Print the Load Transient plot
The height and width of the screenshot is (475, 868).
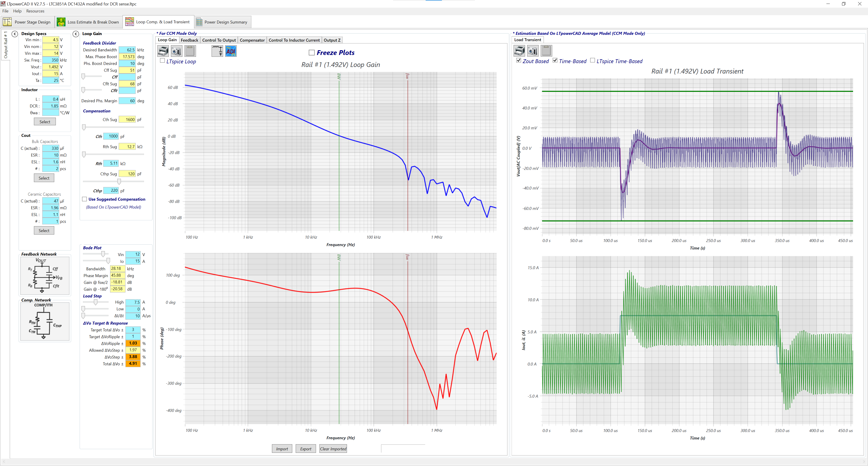pyautogui.click(x=519, y=51)
